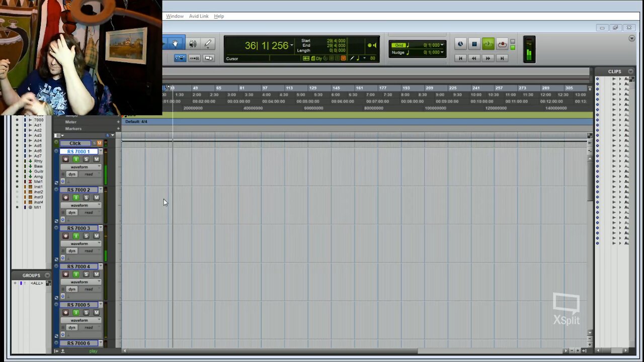Click the Online sync clock button

tap(460, 44)
